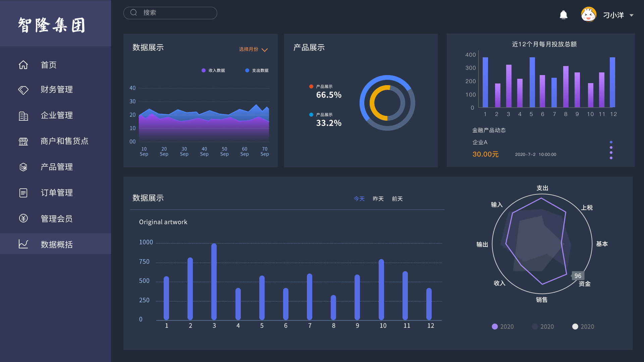The width and height of the screenshot is (644, 362).
Task: Click the cube icon for 产品管理
Action: pos(23,167)
